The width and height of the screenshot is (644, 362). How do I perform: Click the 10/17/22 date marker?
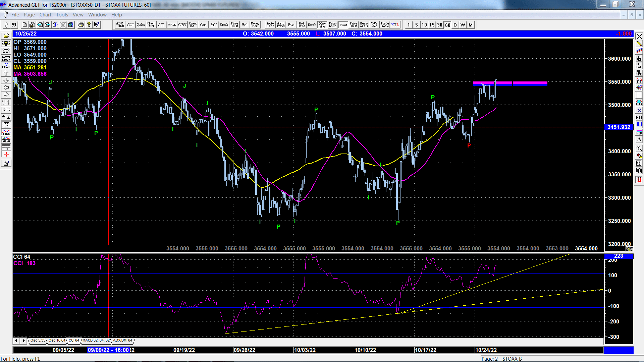point(426,350)
